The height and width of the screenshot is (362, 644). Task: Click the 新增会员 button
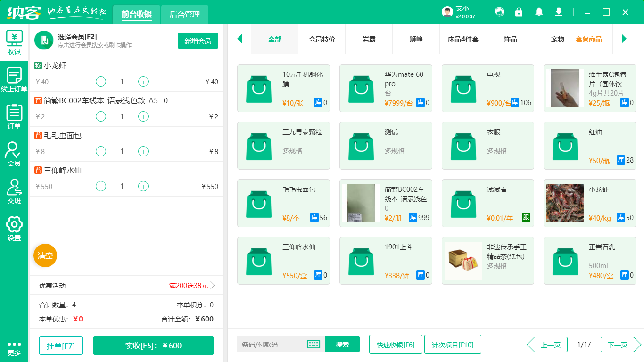[198, 41]
